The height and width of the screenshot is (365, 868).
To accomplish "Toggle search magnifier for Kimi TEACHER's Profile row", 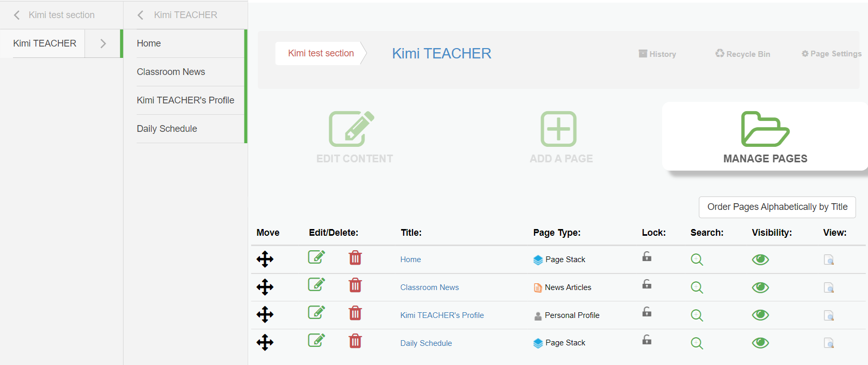I will tap(697, 315).
